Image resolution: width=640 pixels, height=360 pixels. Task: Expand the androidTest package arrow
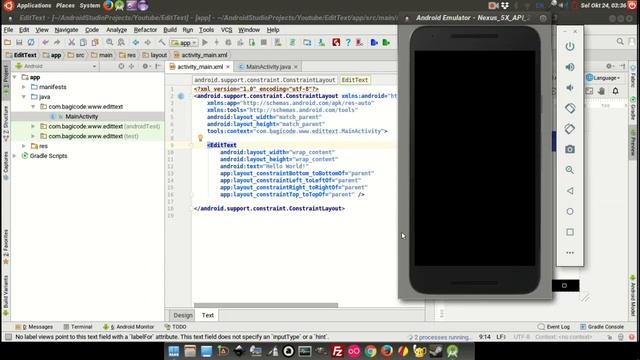point(33,126)
